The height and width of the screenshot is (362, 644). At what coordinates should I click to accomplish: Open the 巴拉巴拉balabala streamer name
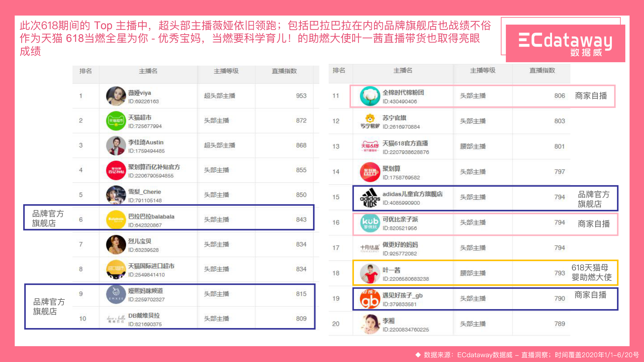pyautogui.click(x=151, y=217)
